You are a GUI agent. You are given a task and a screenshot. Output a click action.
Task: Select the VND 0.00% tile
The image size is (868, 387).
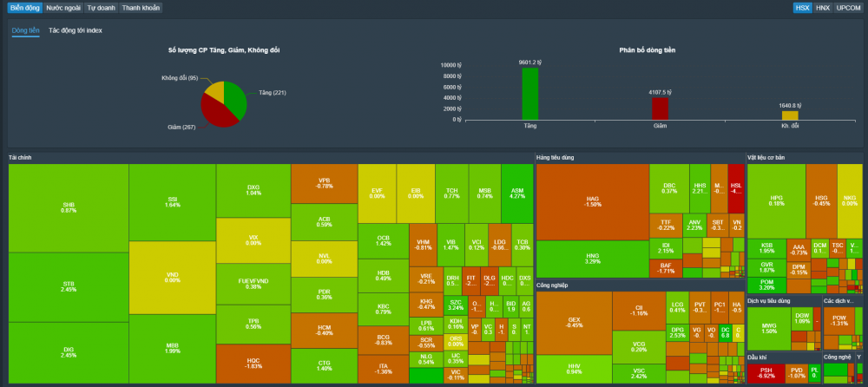[172, 278]
